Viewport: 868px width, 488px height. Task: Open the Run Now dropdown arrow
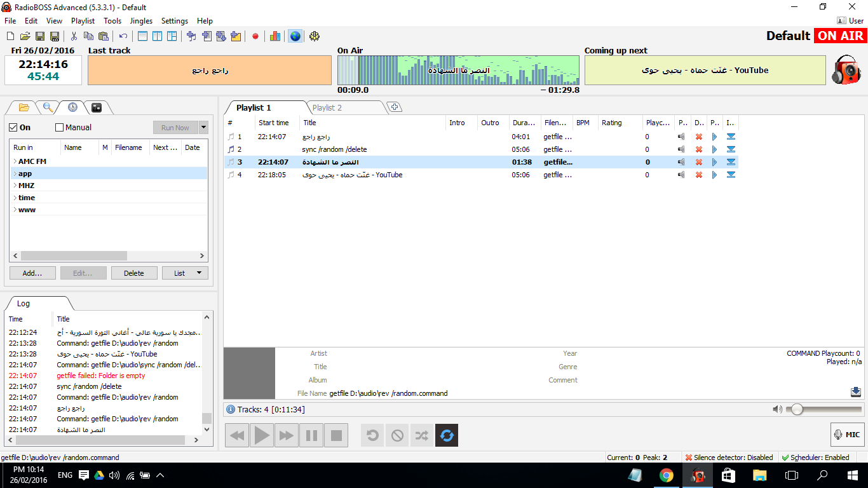pos(203,128)
